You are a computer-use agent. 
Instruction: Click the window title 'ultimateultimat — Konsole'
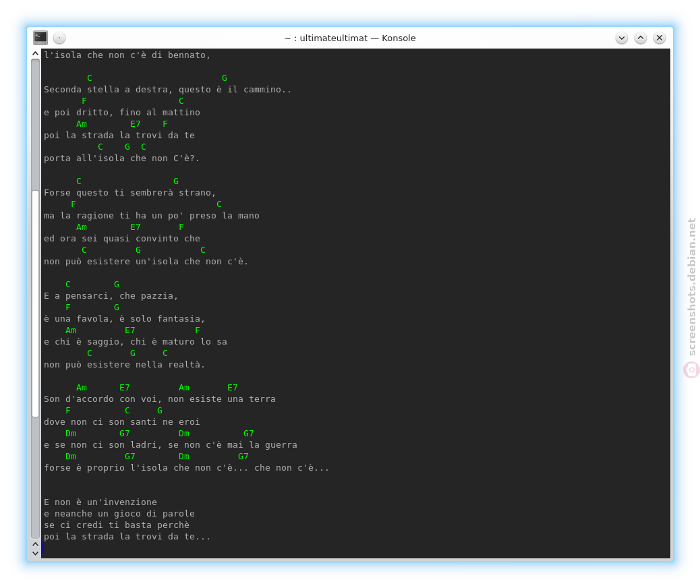click(357, 38)
